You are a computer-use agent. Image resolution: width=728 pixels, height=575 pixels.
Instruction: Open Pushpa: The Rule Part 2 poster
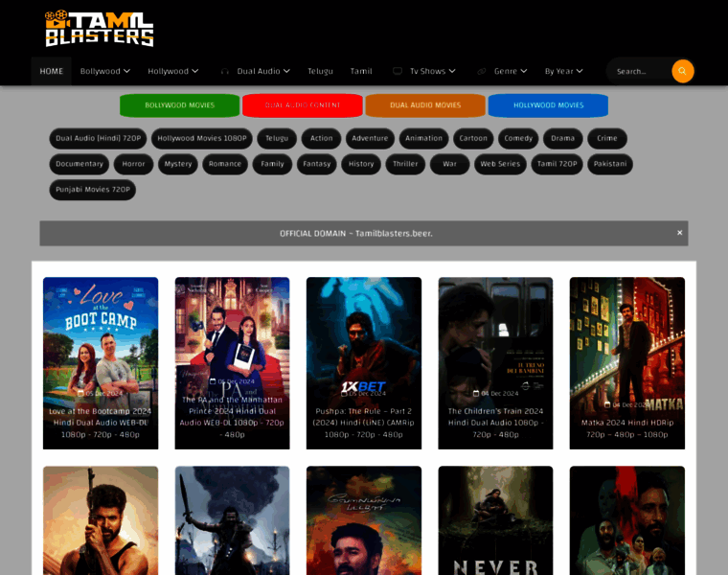(x=364, y=363)
